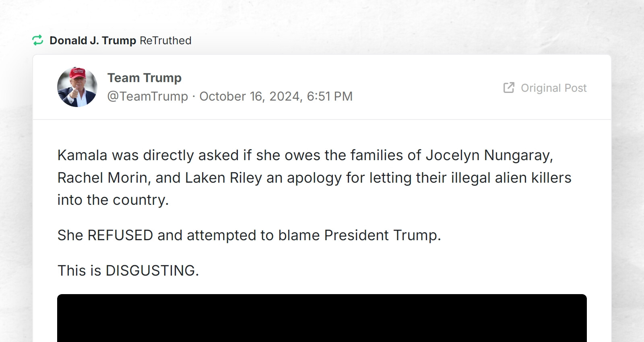Select the October 16, 2024 timestamp

(276, 96)
